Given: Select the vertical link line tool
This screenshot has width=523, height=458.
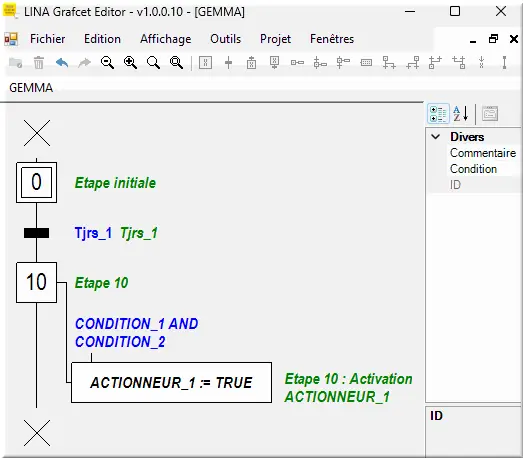Looking at the screenshot, I should tap(504, 63).
